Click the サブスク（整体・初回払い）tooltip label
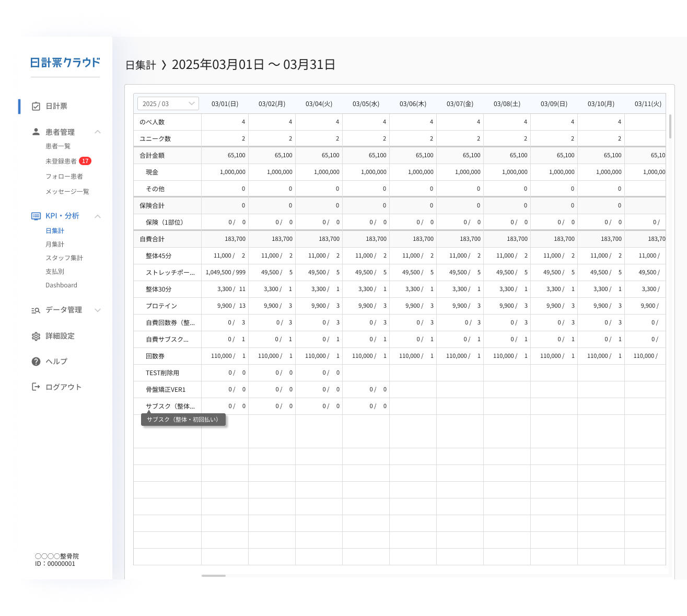Image resolution: width=687 pixels, height=616 pixels. [x=183, y=420]
